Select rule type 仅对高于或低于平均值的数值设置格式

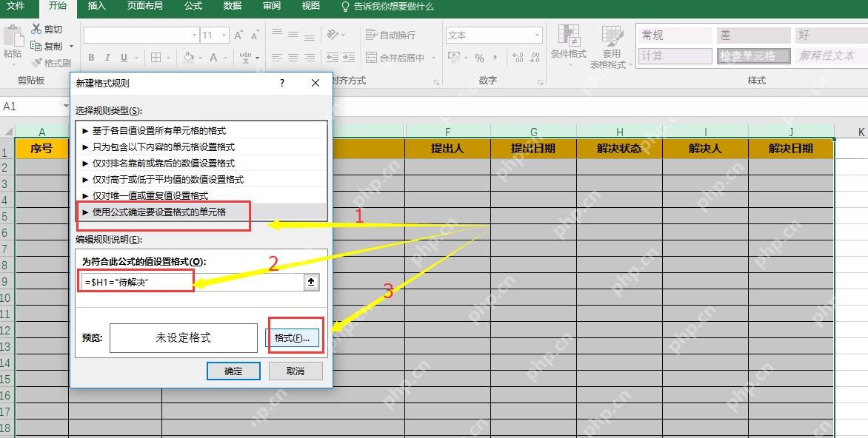click(x=201, y=180)
